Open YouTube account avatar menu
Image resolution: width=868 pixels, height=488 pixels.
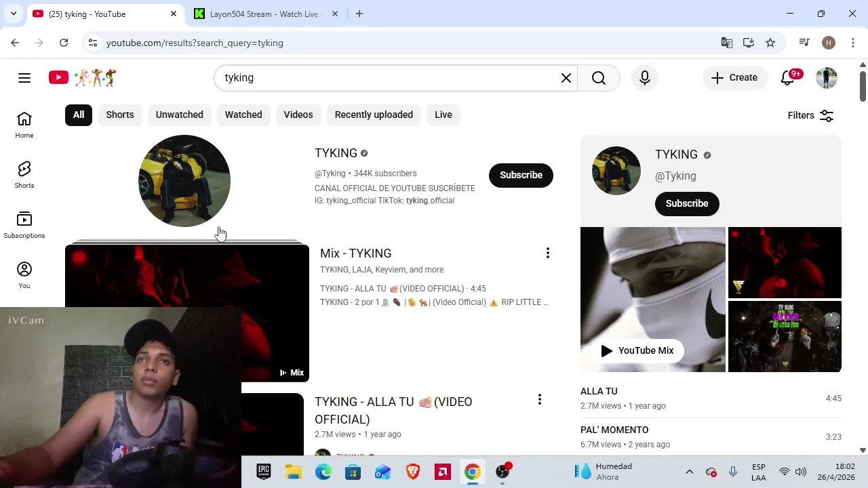point(827,78)
